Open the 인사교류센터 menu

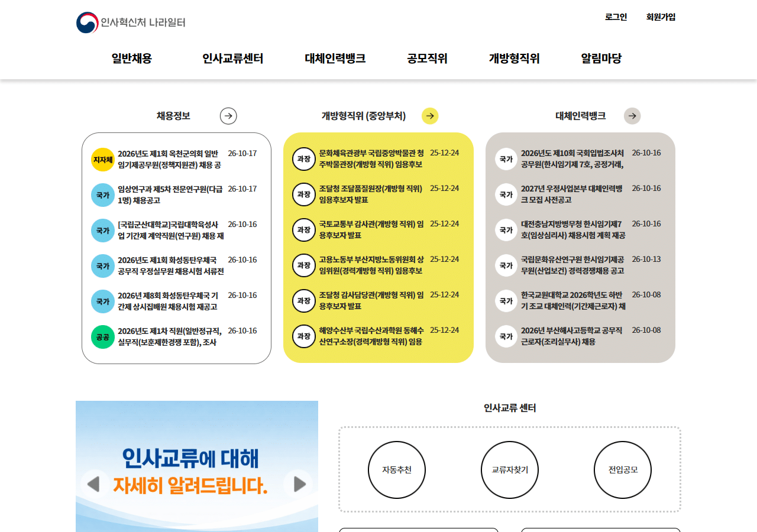pyautogui.click(x=232, y=59)
